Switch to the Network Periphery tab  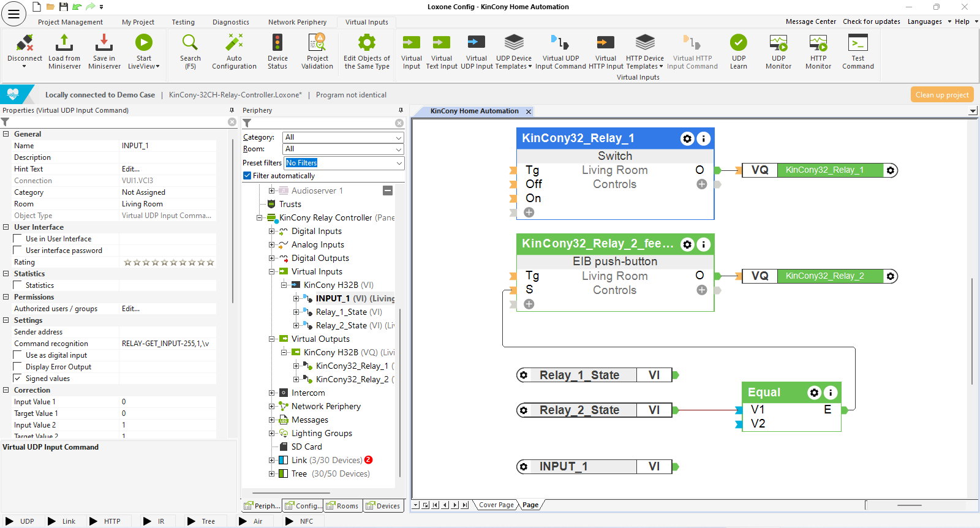tap(297, 22)
